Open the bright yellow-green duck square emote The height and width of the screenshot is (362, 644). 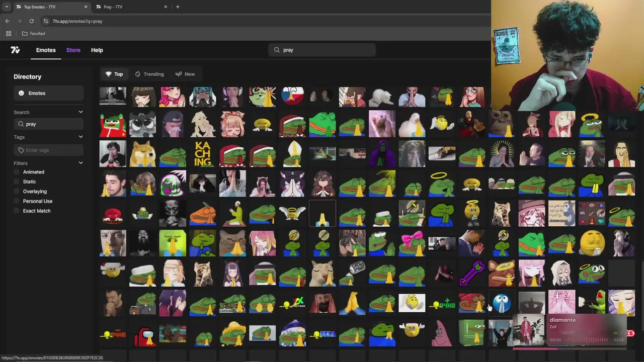[x=173, y=243]
